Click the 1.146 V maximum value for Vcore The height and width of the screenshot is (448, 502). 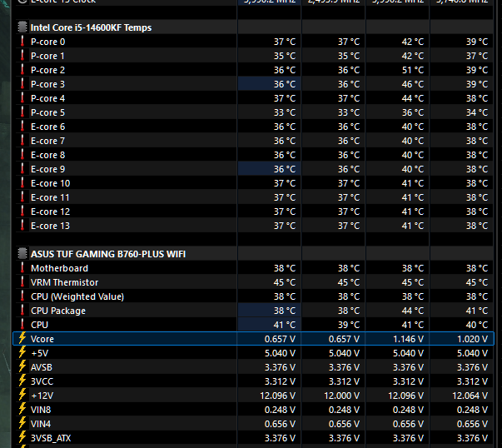[408, 339]
